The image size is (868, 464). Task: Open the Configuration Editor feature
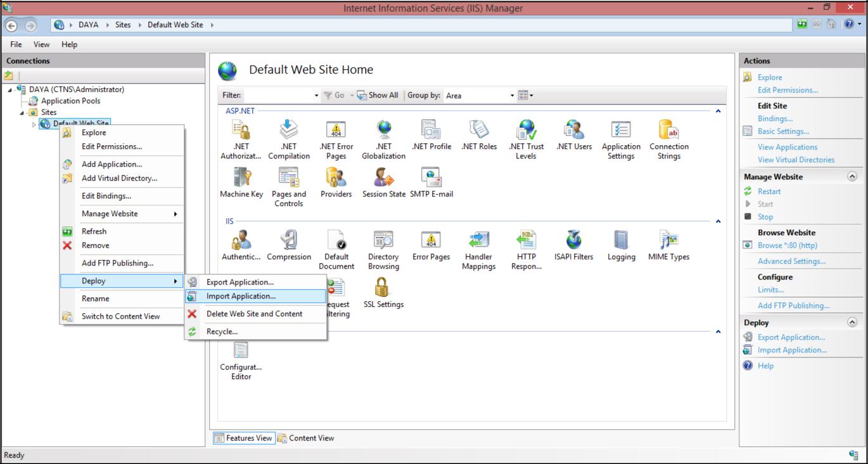pyautogui.click(x=241, y=361)
